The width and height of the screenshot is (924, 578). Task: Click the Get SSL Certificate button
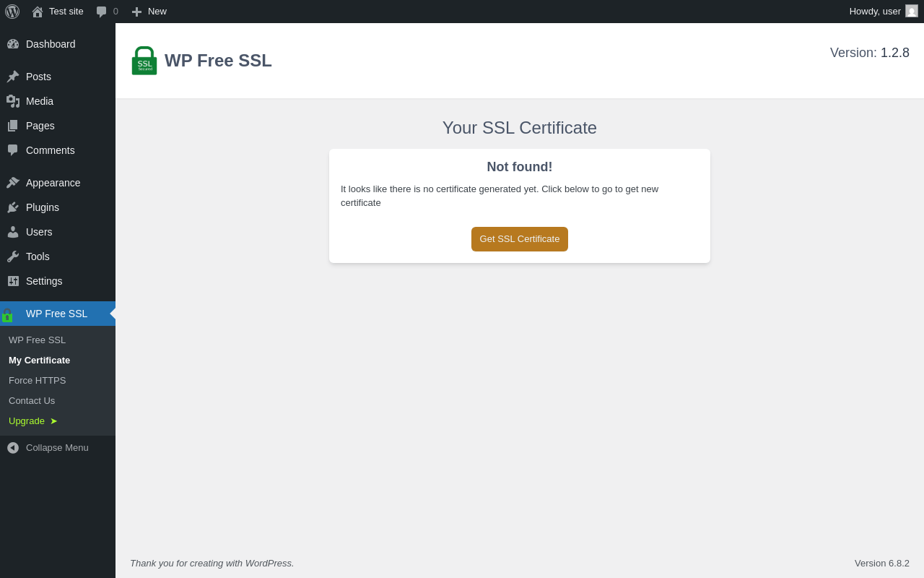tap(520, 239)
